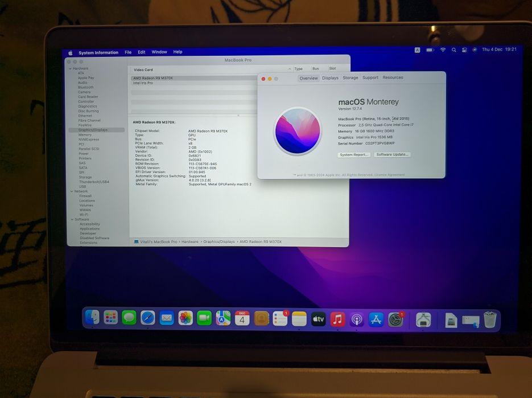The image size is (532, 398).
Task: Click the menu bar date and time
Action: pos(499,49)
